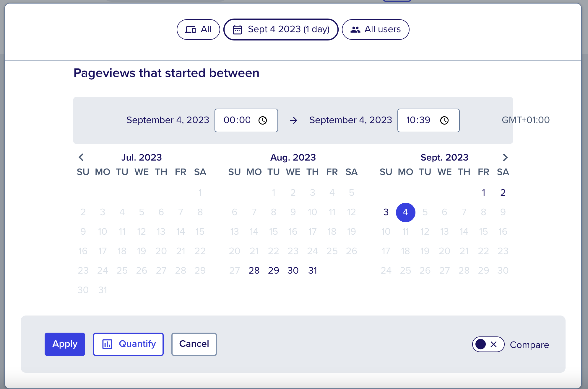Select September 2 in the calendar

(x=503, y=193)
